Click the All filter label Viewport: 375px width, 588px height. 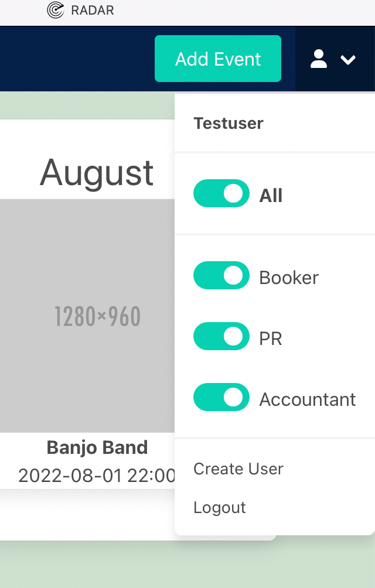[271, 196]
